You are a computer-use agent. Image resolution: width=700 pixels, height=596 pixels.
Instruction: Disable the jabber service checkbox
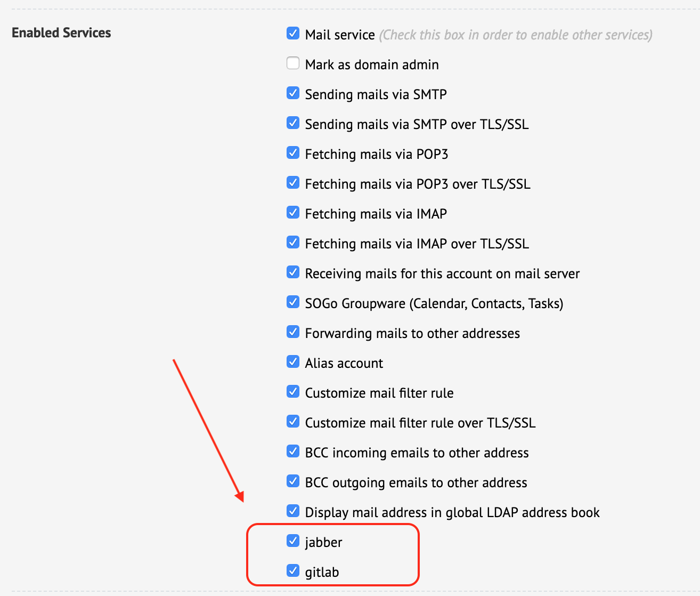click(x=293, y=541)
